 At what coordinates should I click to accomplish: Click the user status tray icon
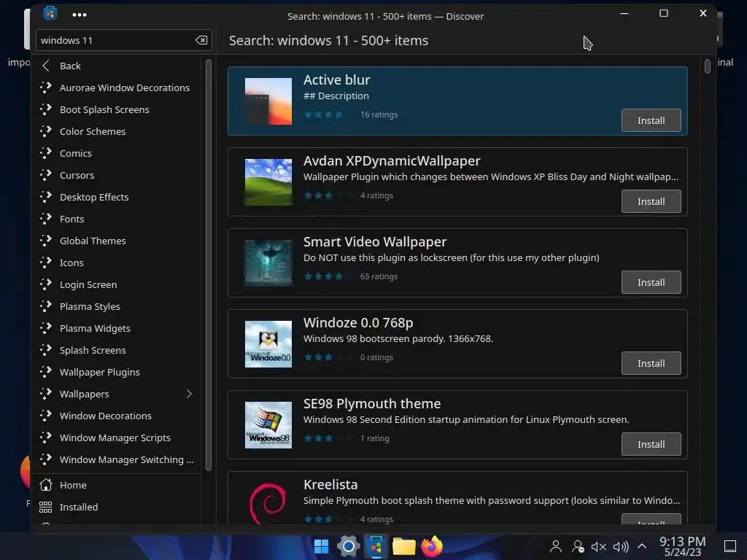[578, 547]
